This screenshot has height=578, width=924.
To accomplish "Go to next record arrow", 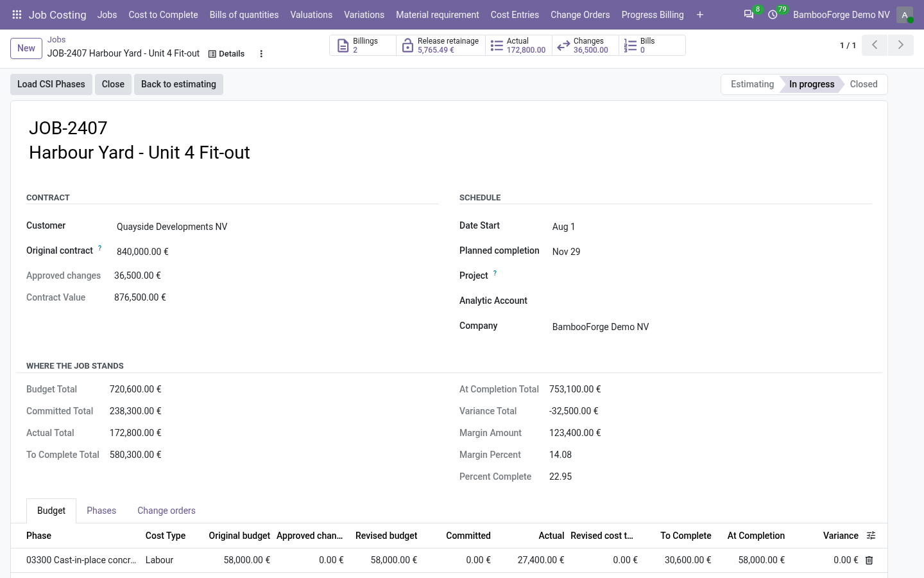I will pos(901,45).
